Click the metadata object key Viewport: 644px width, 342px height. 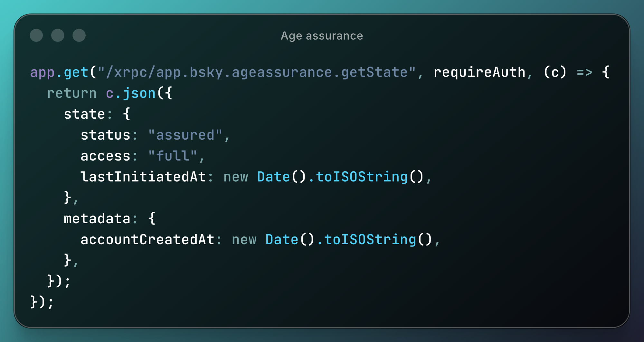97,219
